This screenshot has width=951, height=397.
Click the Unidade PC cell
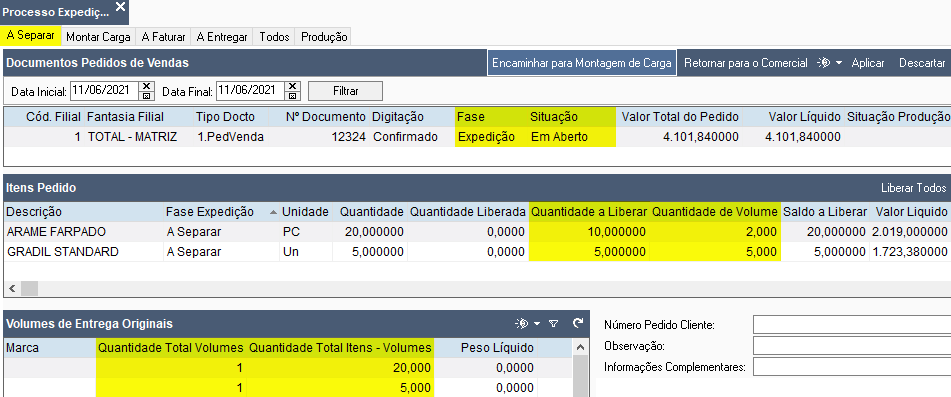tap(306, 232)
